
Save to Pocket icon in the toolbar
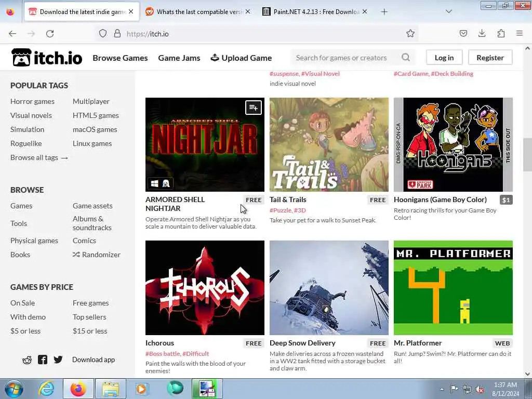[463, 34]
